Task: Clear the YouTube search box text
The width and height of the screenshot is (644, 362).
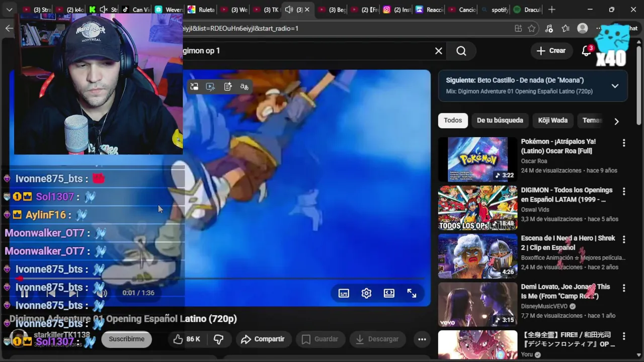Action: tap(439, 51)
